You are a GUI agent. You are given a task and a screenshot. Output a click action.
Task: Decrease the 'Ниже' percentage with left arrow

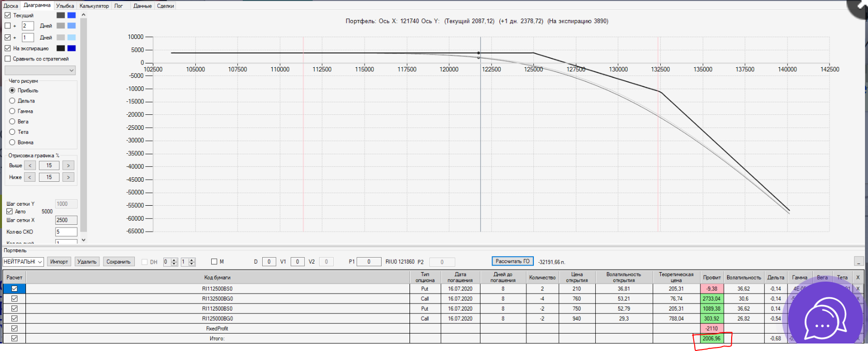[29, 177]
